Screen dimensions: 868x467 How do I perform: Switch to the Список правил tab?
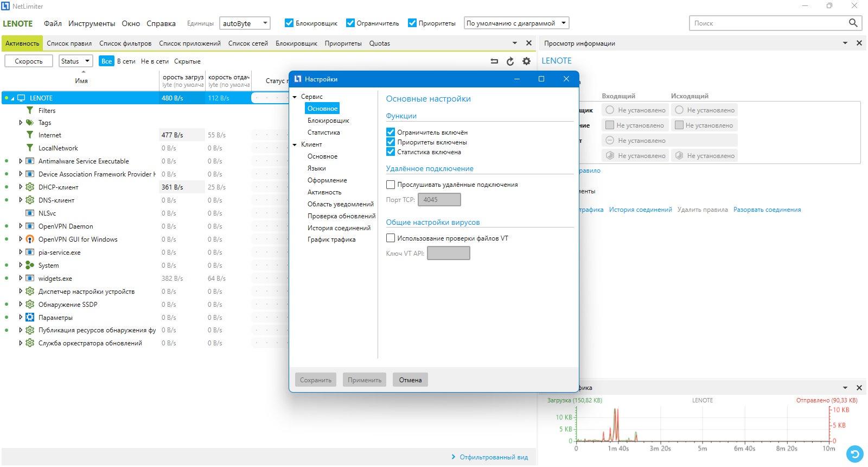69,43
